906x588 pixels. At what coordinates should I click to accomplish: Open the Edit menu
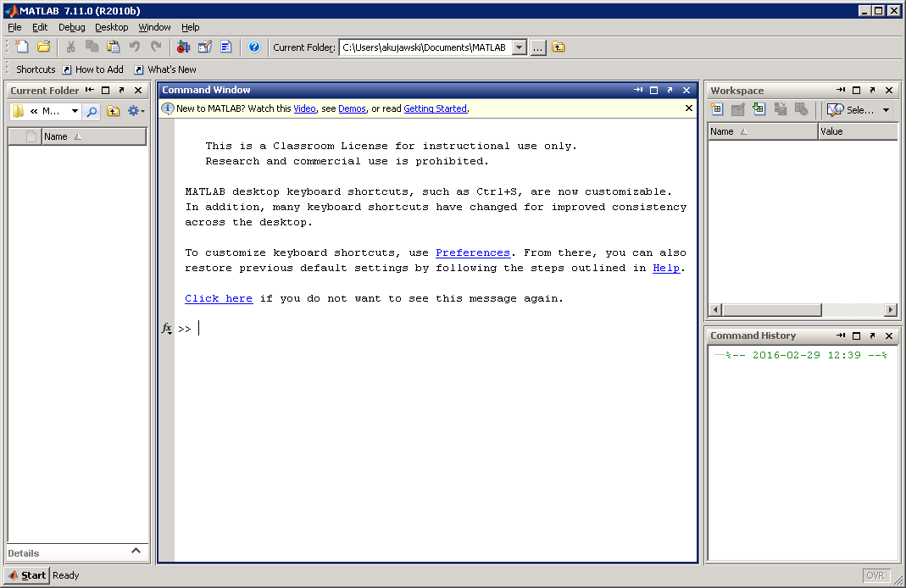point(40,27)
